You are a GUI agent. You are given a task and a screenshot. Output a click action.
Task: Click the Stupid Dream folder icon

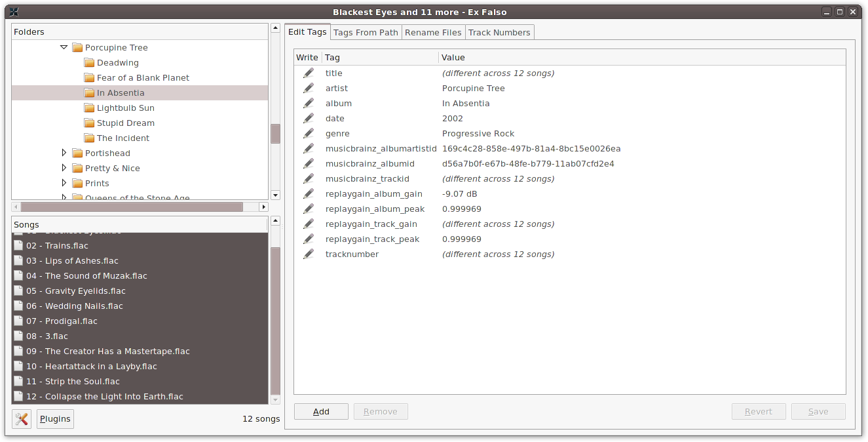point(90,123)
